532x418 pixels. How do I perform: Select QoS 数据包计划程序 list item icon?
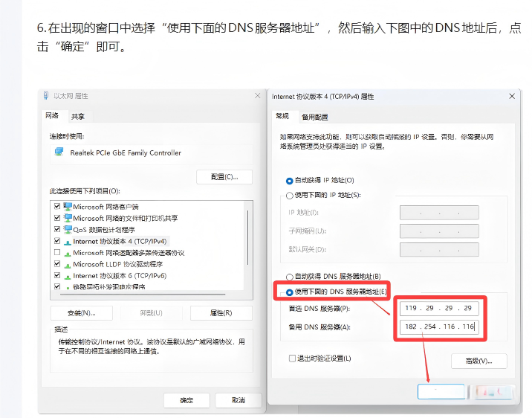(68, 230)
